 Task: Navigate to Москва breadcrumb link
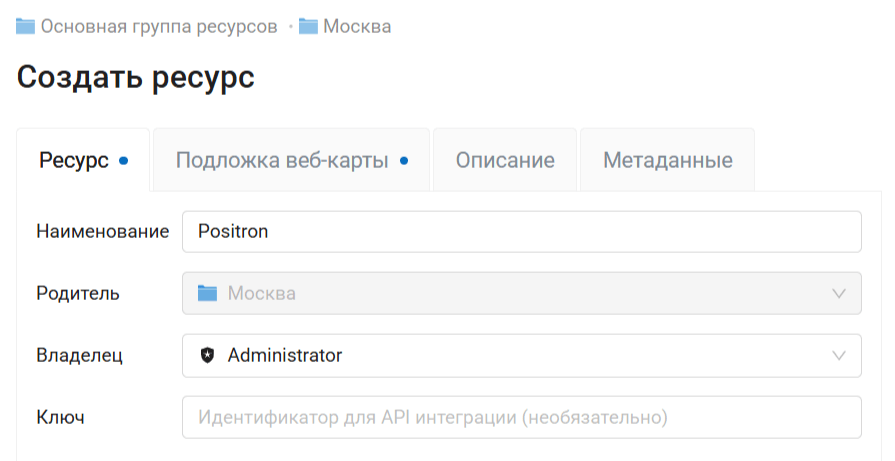(x=357, y=26)
